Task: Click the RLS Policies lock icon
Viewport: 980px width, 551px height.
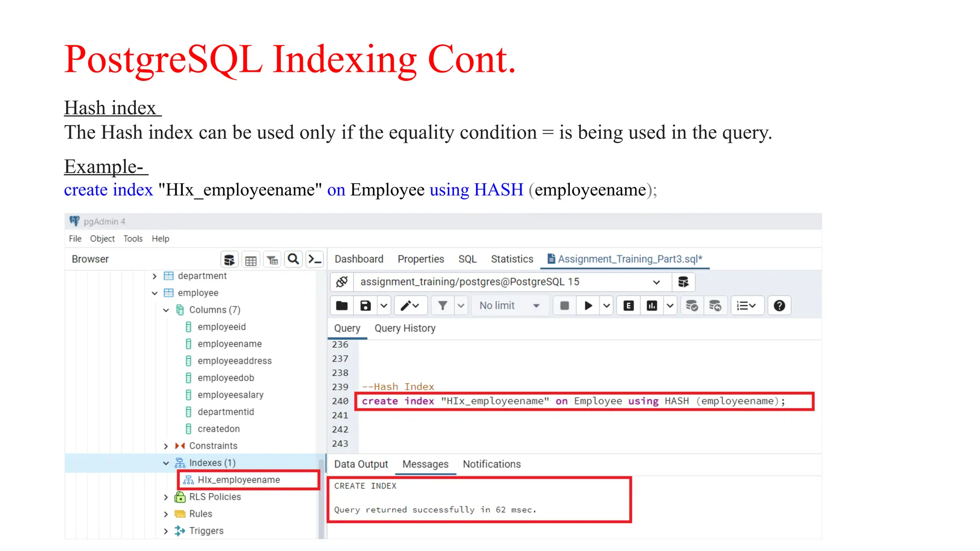Action: (180, 497)
